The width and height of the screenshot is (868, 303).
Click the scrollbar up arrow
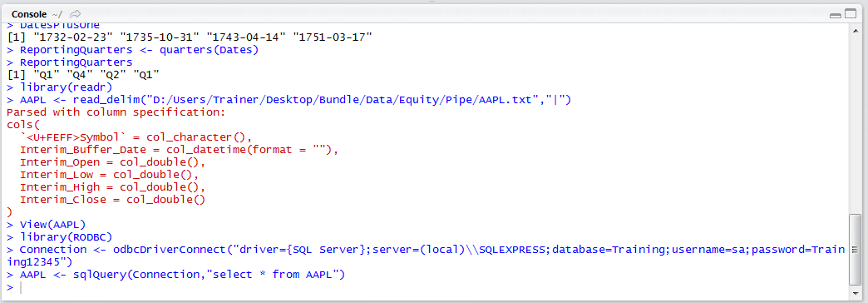tap(856, 31)
